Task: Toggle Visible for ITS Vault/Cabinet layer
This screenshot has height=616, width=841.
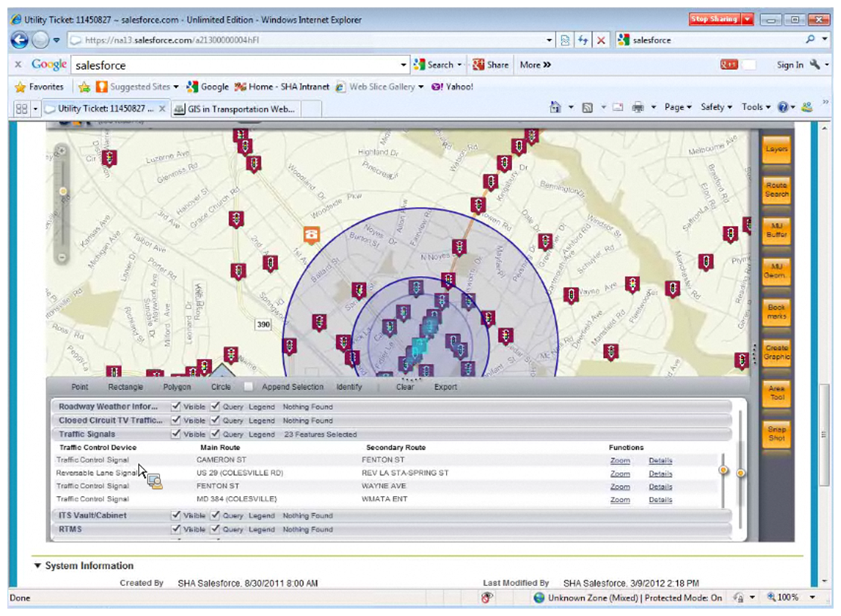Action: (x=175, y=515)
